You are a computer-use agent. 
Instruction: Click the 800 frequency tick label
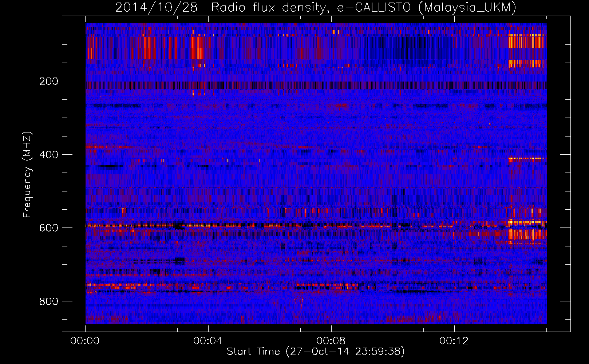click(49, 301)
